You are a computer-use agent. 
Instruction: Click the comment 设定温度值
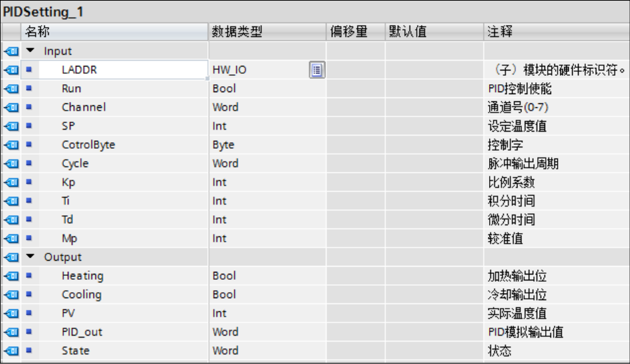click(x=517, y=126)
